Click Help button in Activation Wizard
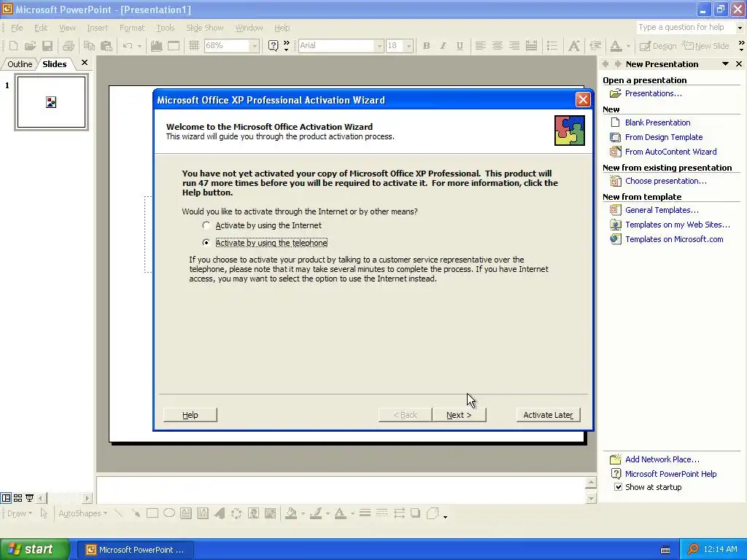The image size is (747, 560). tap(190, 415)
